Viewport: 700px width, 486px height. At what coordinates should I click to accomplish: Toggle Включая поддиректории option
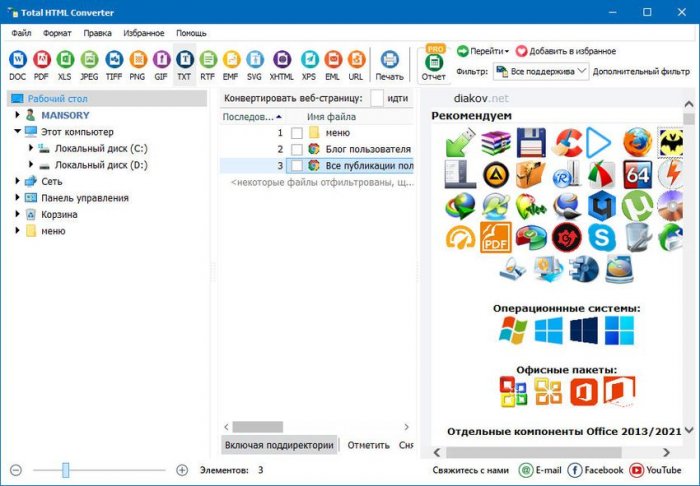coord(279,445)
